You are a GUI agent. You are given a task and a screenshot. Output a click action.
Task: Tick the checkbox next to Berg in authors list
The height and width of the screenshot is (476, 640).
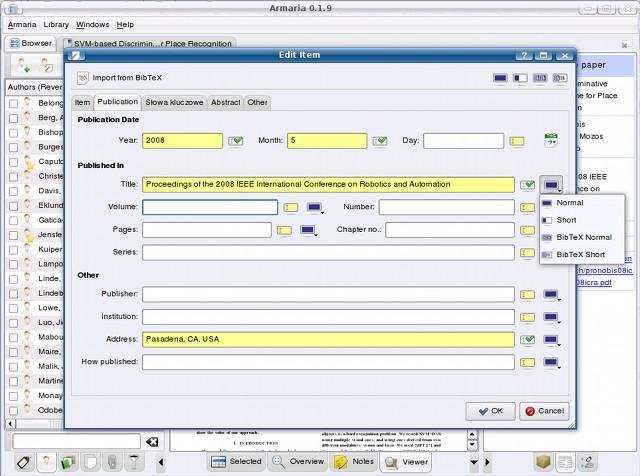coord(14,118)
